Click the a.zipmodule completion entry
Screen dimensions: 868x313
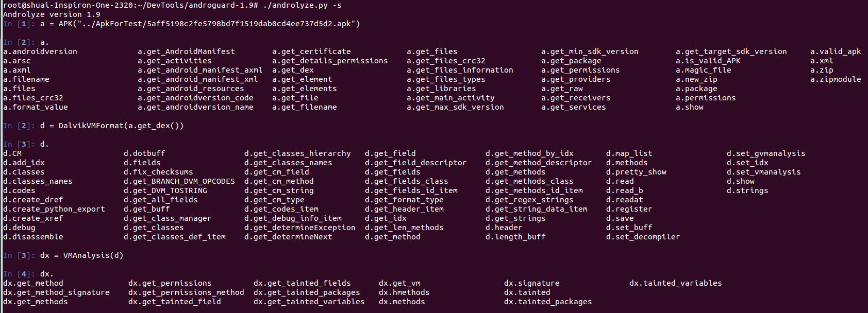(836, 79)
